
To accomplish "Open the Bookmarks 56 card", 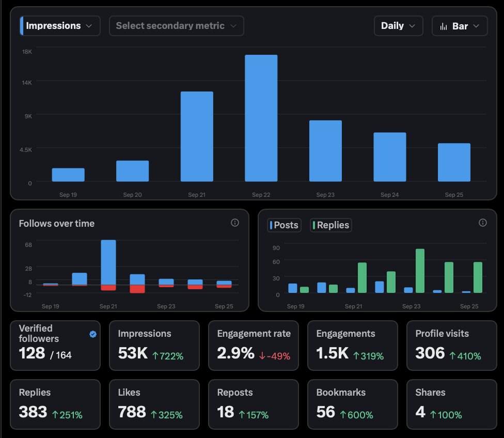I will 353,404.
